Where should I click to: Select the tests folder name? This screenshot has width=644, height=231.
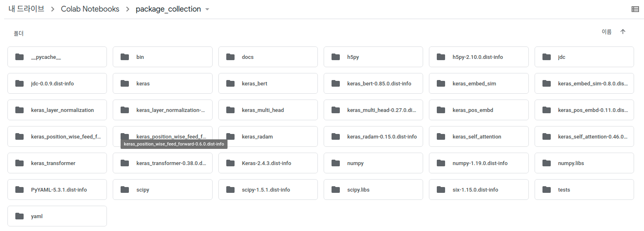coord(564,190)
